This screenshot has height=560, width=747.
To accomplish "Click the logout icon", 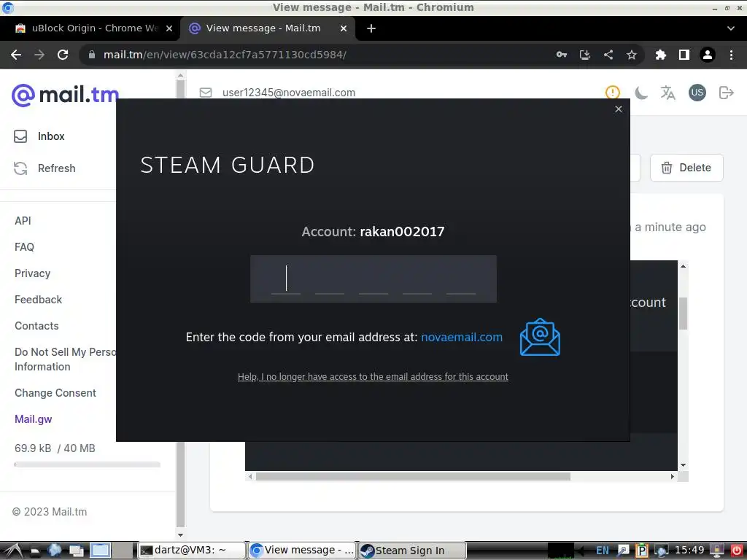I will 726,93.
